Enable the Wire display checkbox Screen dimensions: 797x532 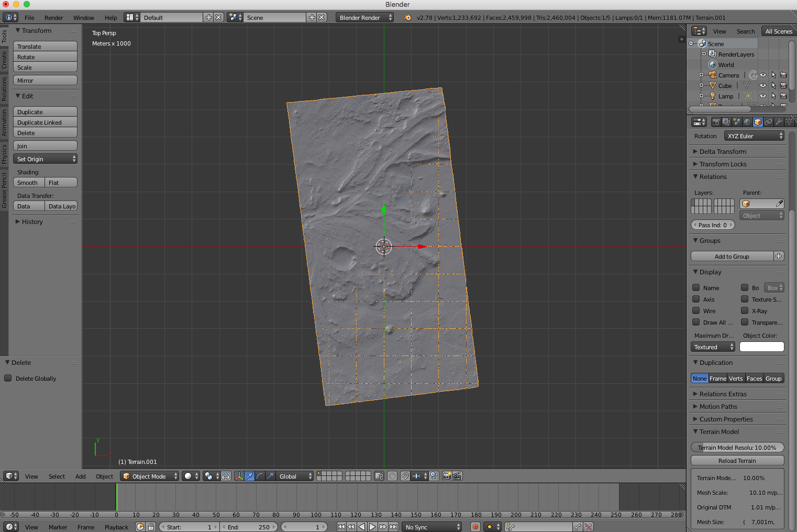(x=696, y=311)
